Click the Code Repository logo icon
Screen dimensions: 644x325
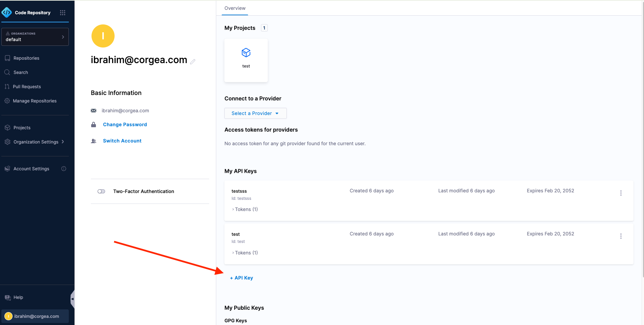(7, 13)
